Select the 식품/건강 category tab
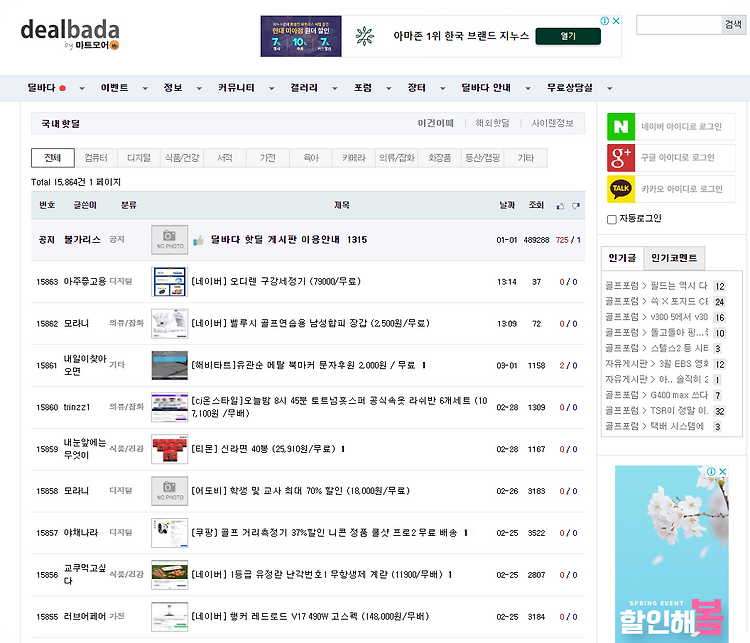The height and width of the screenshot is (643, 750). [x=182, y=158]
